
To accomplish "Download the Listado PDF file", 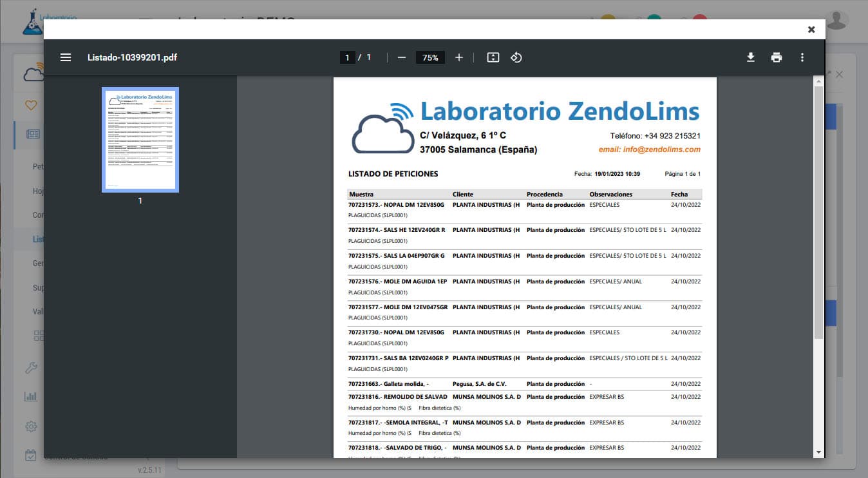I will (751, 57).
